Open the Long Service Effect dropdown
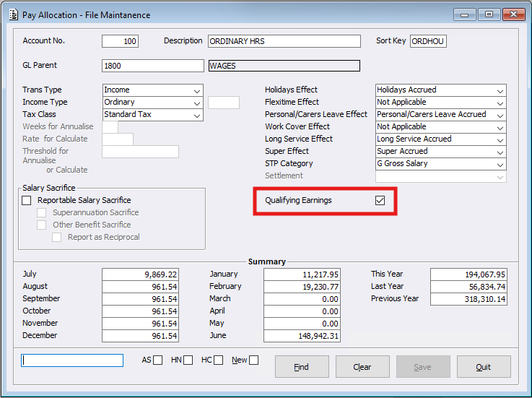This screenshot has width=532, height=398. tap(500, 139)
